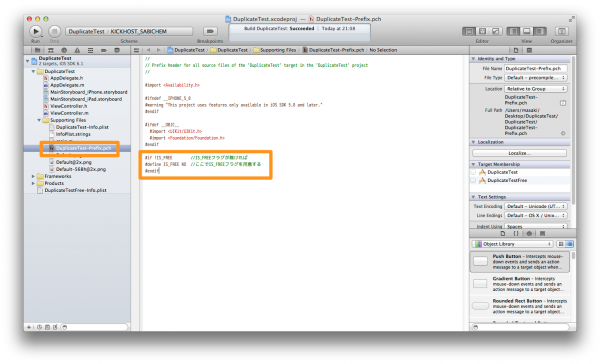Viewport: 600px width, 364px height.
Task: Go back in editor history
Action: pyautogui.click(x=148, y=50)
